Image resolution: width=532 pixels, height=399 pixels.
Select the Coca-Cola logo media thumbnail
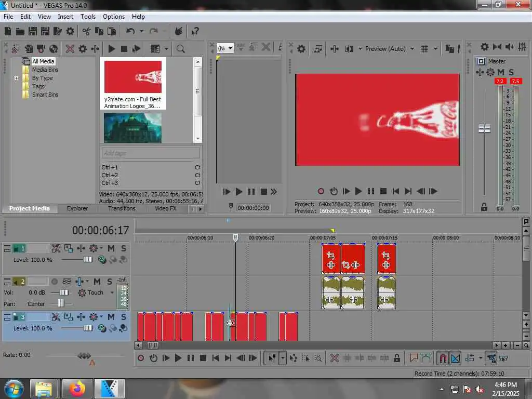click(x=132, y=77)
